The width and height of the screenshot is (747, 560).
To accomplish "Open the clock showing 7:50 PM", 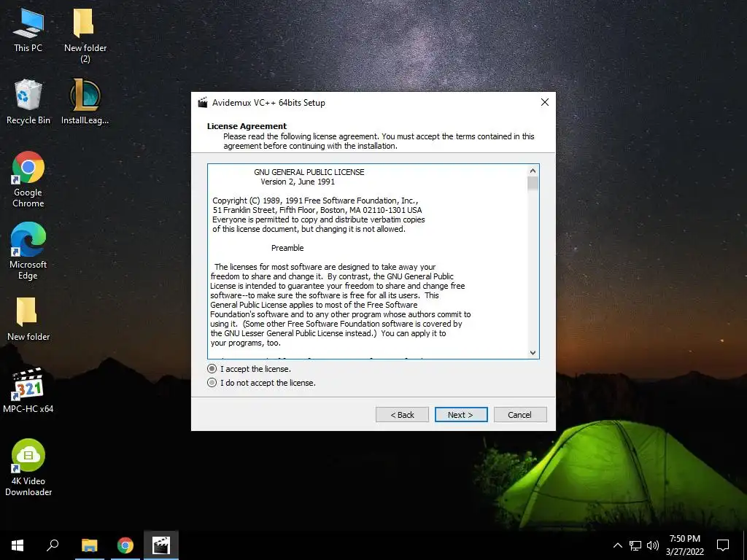I will click(x=684, y=545).
